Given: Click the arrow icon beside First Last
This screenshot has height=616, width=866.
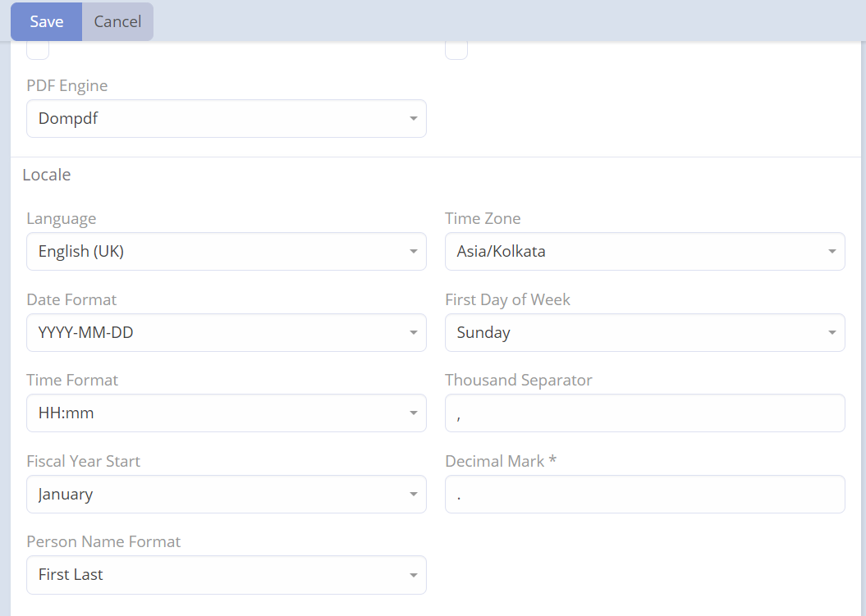Looking at the screenshot, I should coord(414,575).
